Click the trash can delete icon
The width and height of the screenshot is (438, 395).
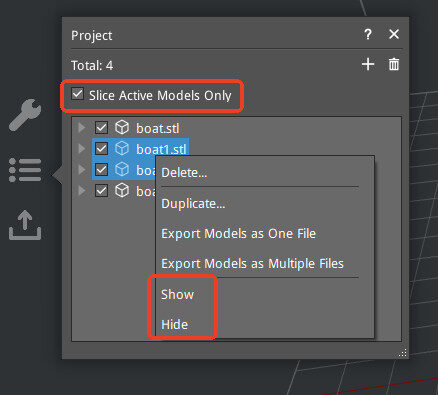click(x=394, y=64)
